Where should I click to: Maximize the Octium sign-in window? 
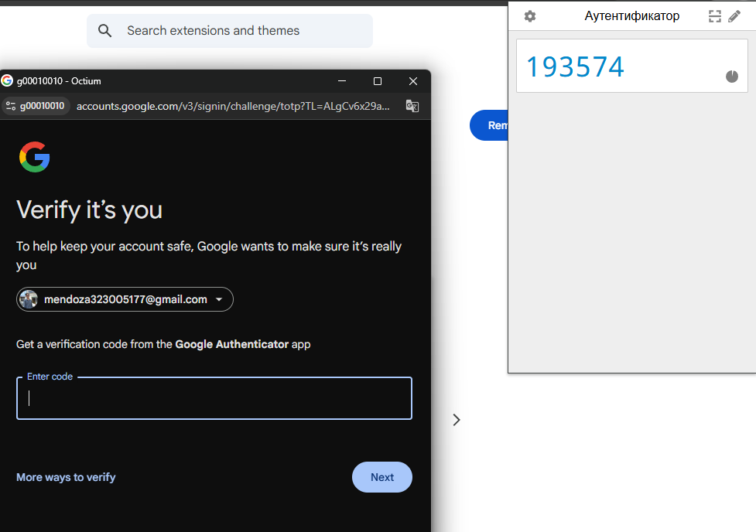point(378,81)
